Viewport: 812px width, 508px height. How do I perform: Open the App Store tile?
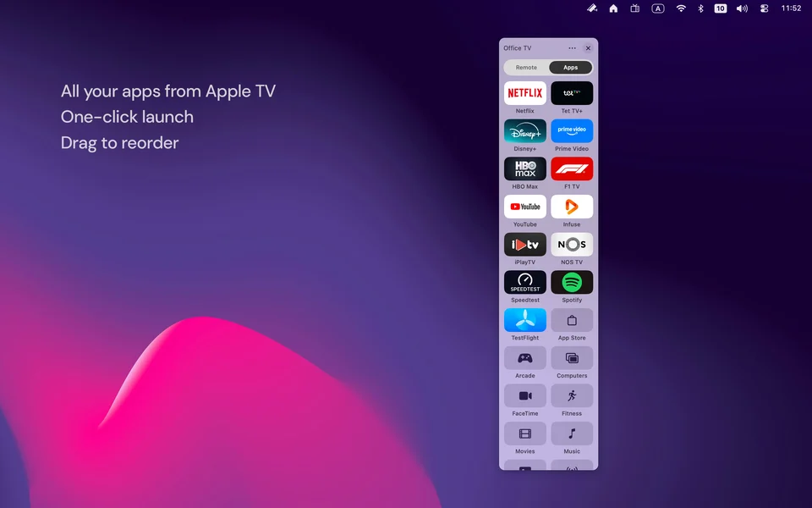572,320
